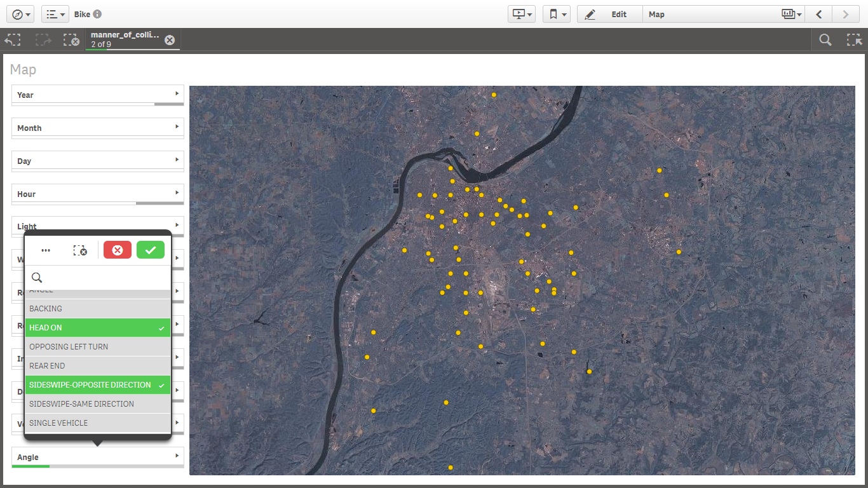Open the selections search tool
Screen dimensions: 868x488
(x=825, y=39)
